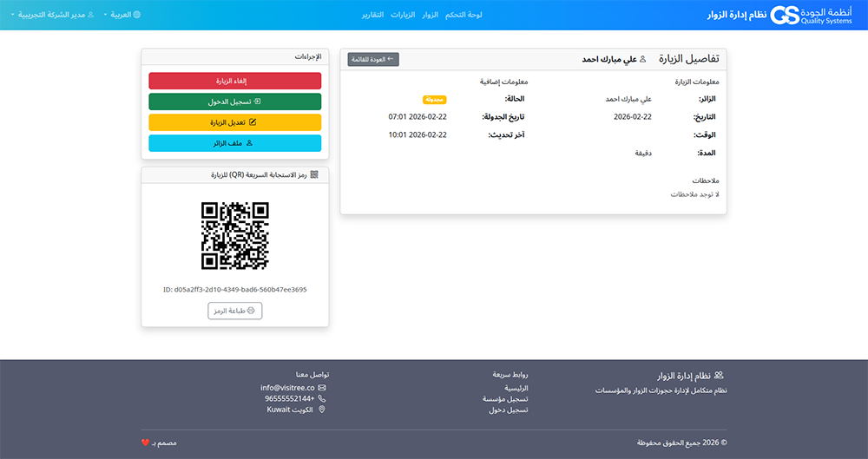Click the visit QR code image
The width and height of the screenshot is (868, 459).
coord(235,236)
